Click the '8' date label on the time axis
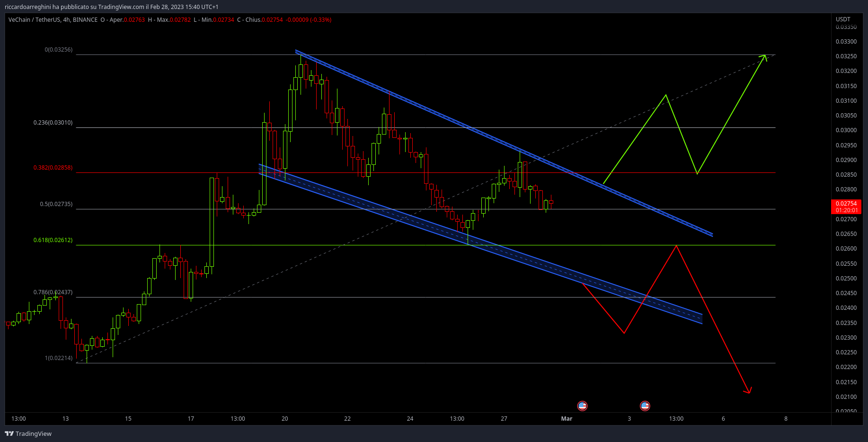 (786, 419)
